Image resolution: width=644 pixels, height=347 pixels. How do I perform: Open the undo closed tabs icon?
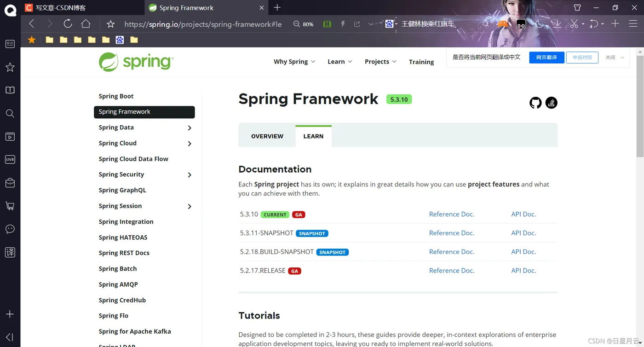pyautogui.click(x=594, y=24)
